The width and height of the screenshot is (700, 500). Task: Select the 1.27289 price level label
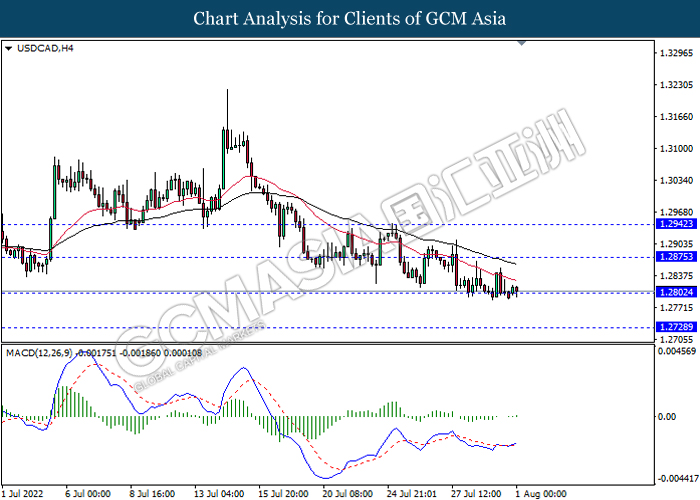pyautogui.click(x=676, y=327)
